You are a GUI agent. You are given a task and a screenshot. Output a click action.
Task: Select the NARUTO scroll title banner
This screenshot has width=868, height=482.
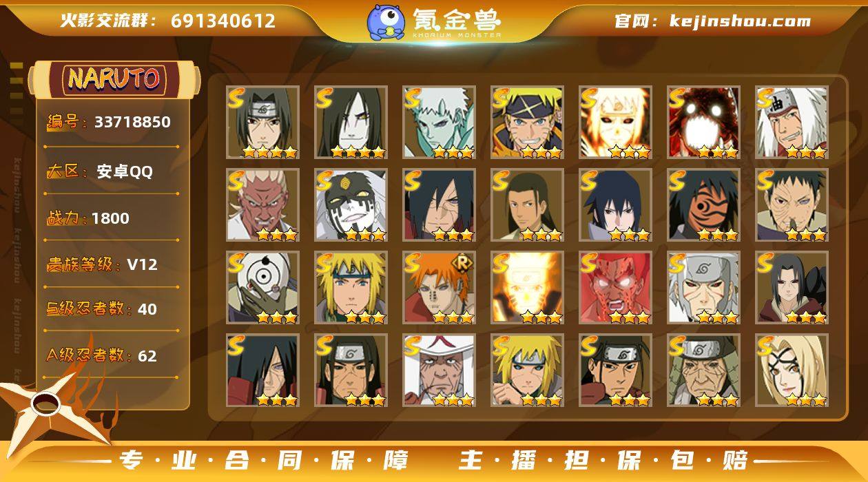point(114,79)
